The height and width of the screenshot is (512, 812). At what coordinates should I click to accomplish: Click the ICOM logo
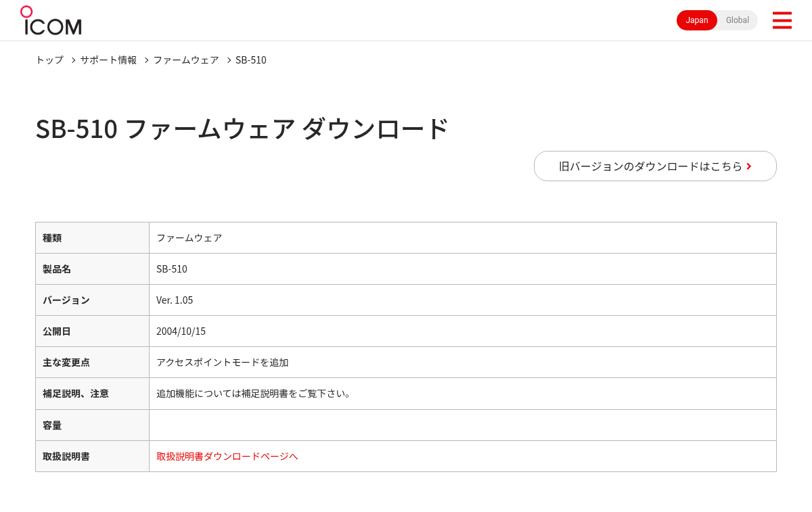point(51,20)
